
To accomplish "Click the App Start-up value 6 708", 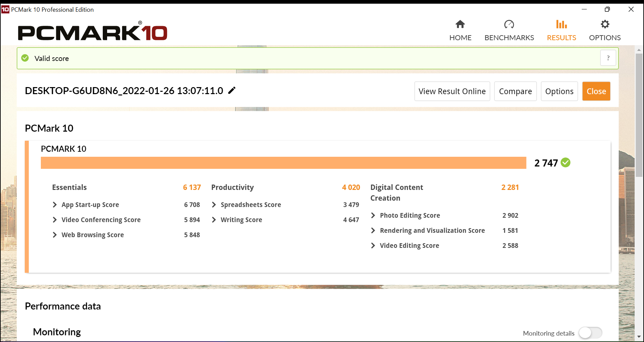I will [x=192, y=205].
